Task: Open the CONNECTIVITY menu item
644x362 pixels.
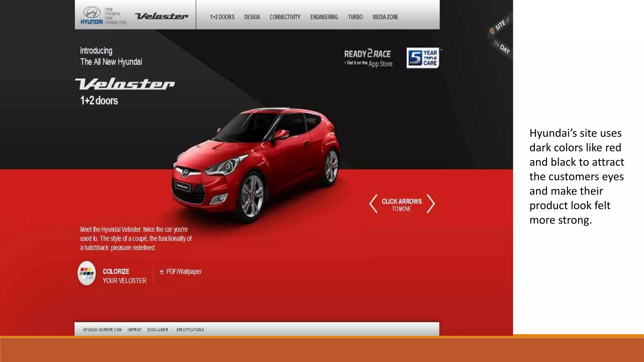Action: click(x=285, y=17)
